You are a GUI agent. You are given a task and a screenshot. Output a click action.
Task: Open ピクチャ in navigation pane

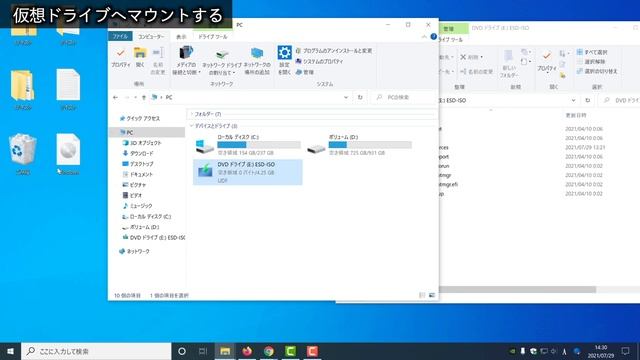pos(134,185)
